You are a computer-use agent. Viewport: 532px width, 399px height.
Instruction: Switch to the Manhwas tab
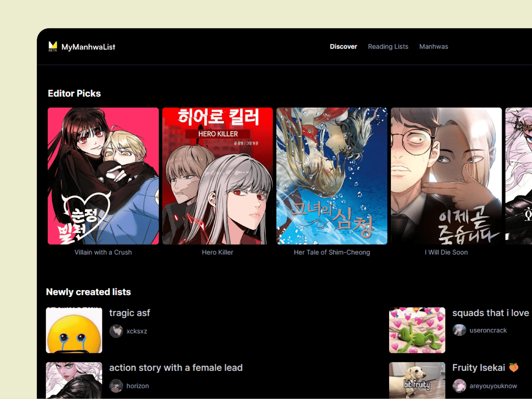point(433,46)
